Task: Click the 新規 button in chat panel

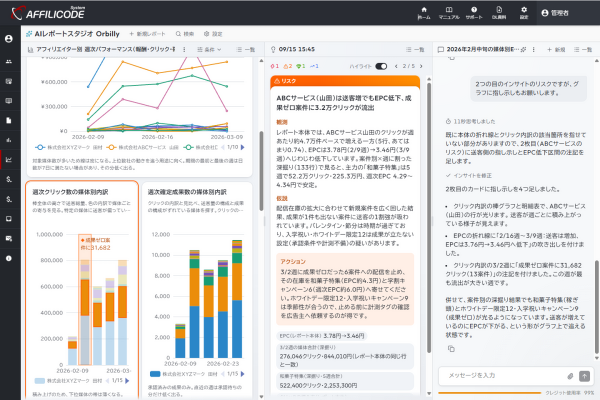Action: click(x=556, y=49)
